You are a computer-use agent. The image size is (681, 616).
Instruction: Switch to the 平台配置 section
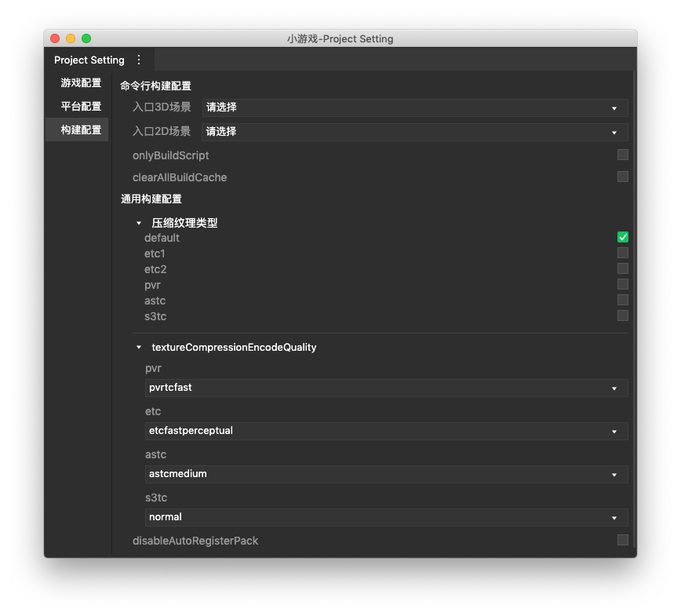pos(81,106)
